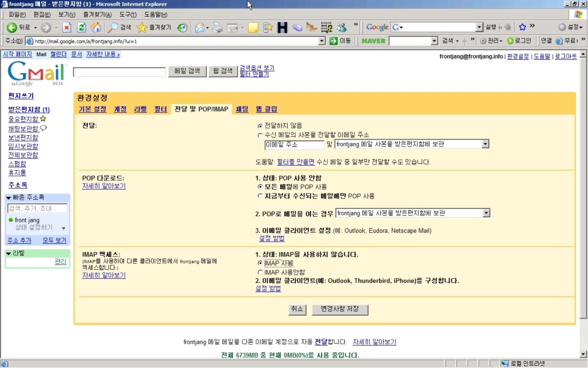Click the IE Back arrow button

pyautogui.click(x=12, y=27)
